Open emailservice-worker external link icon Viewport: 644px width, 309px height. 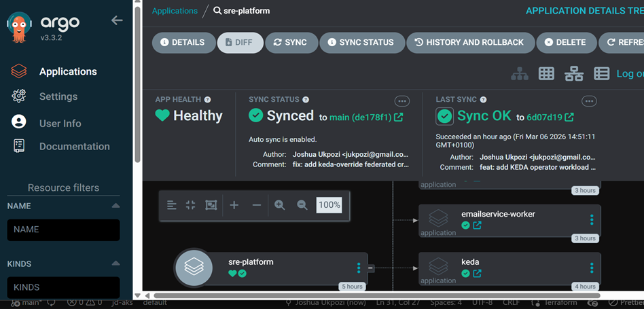click(477, 225)
